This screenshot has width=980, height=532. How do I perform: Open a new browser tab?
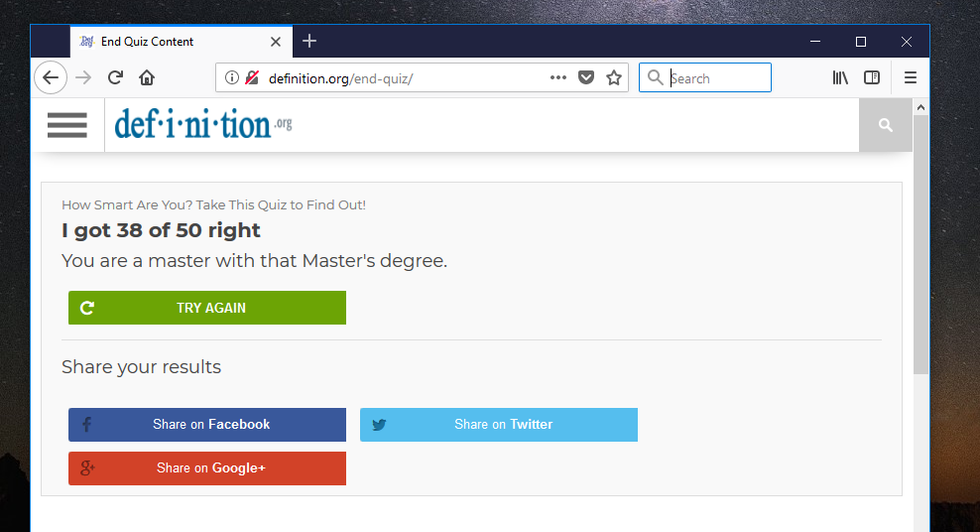click(309, 42)
